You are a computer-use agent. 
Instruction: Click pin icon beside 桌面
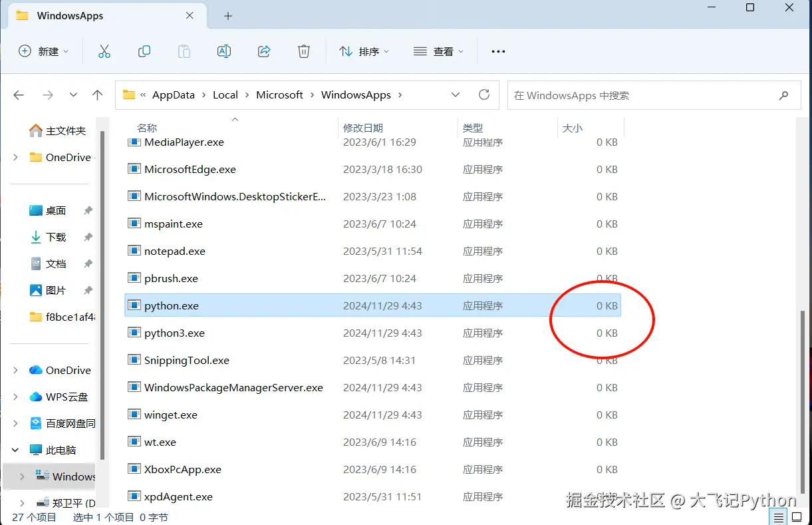coord(88,210)
